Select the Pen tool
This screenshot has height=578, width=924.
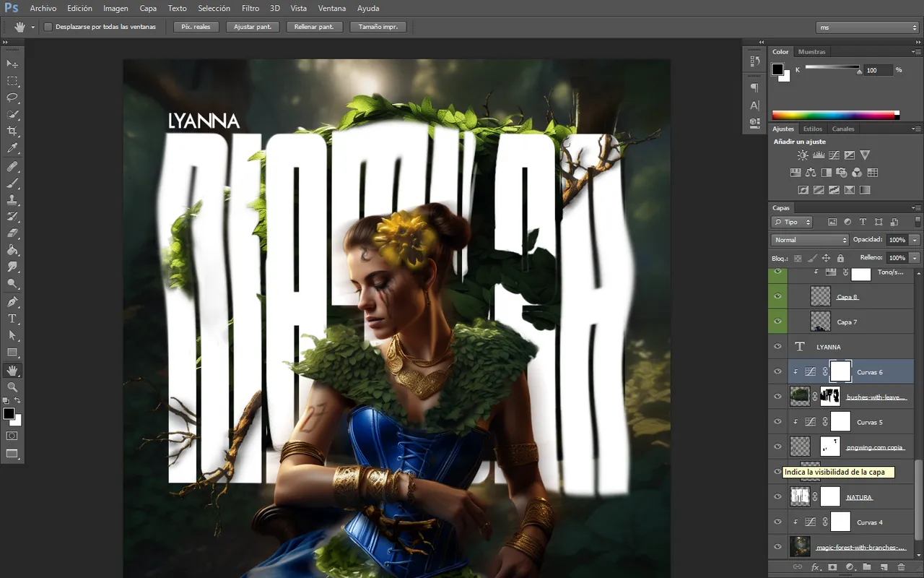tap(12, 302)
